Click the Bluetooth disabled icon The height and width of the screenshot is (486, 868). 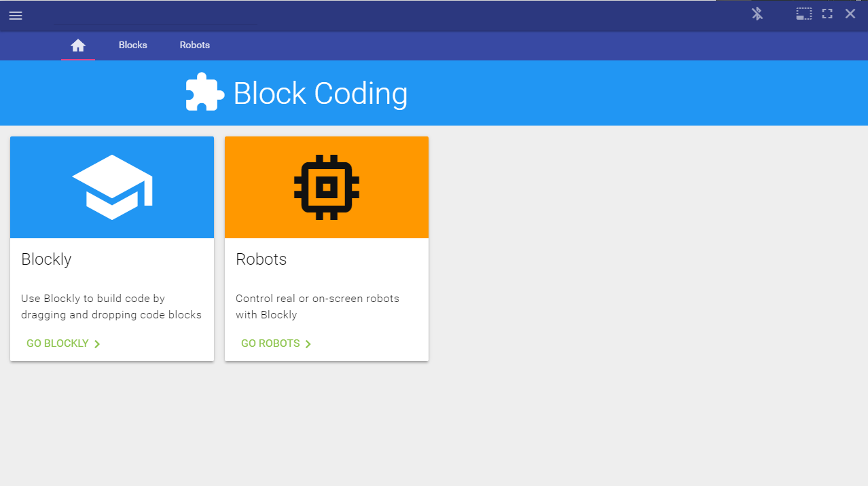tap(757, 14)
